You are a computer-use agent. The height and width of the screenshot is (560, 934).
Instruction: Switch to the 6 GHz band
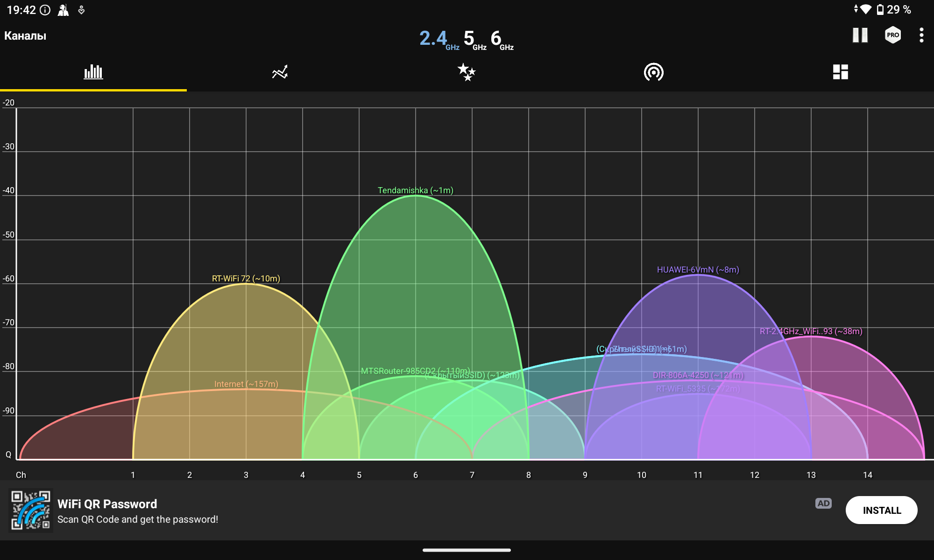pos(502,39)
